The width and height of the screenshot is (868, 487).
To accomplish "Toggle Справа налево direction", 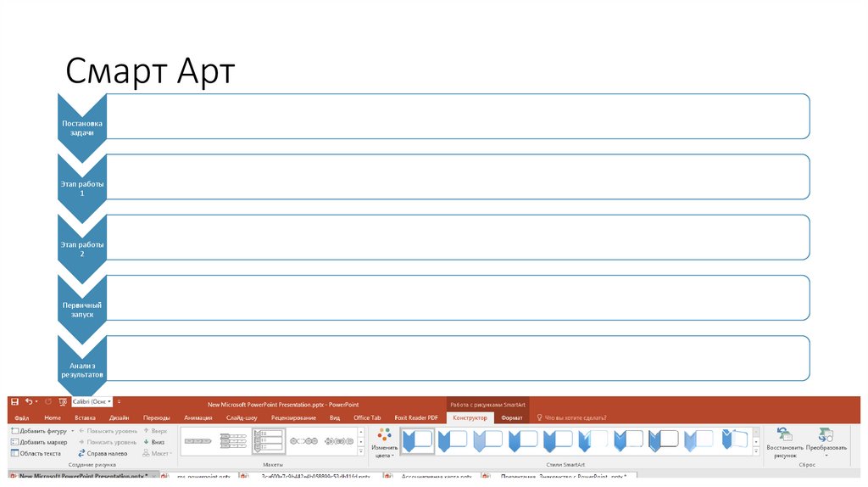I will [x=103, y=453].
